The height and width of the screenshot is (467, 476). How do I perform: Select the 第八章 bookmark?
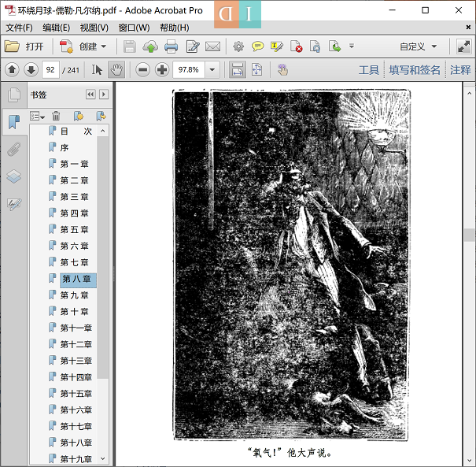[76, 279]
